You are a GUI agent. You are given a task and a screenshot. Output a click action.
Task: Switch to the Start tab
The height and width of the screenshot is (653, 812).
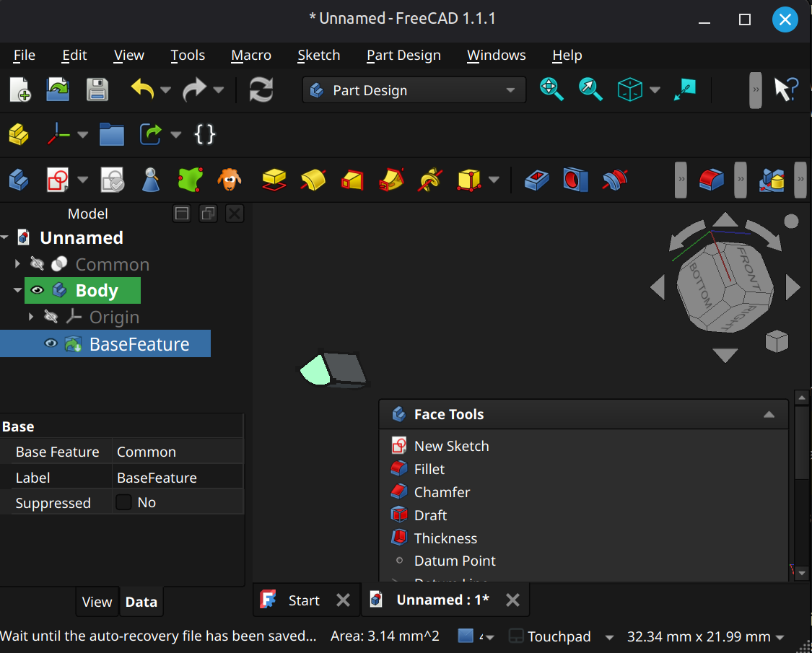303,600
